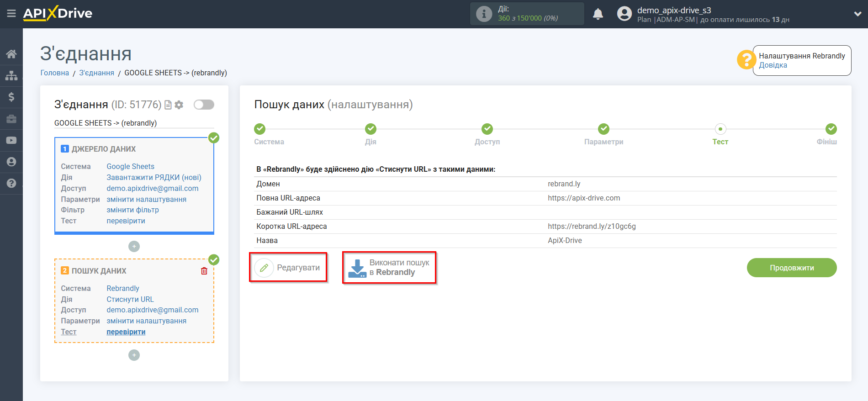Click Виконати пошук в Rebrandly button
868x401 pixels.
coord(389,267)
